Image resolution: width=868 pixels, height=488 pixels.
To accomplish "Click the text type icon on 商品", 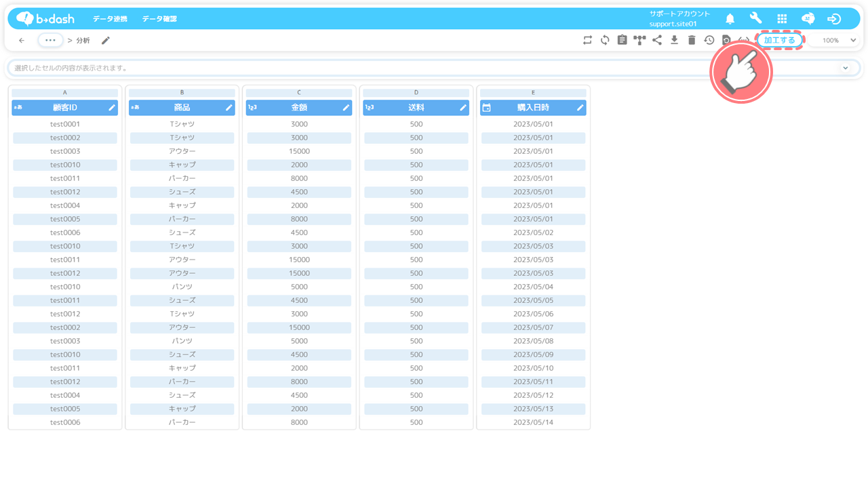I will click(x=135, y=108).
